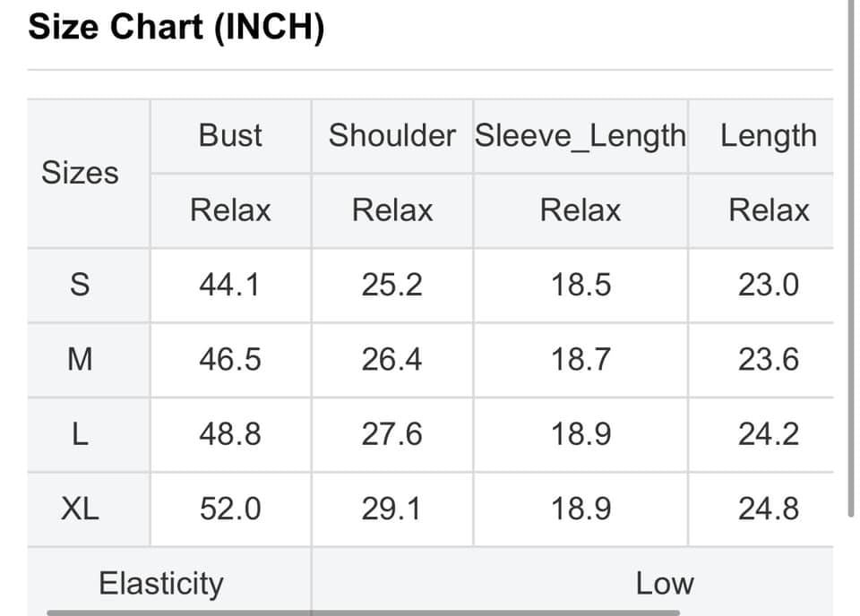
Task: Select the S size row label
Action: tap(80, 285)
